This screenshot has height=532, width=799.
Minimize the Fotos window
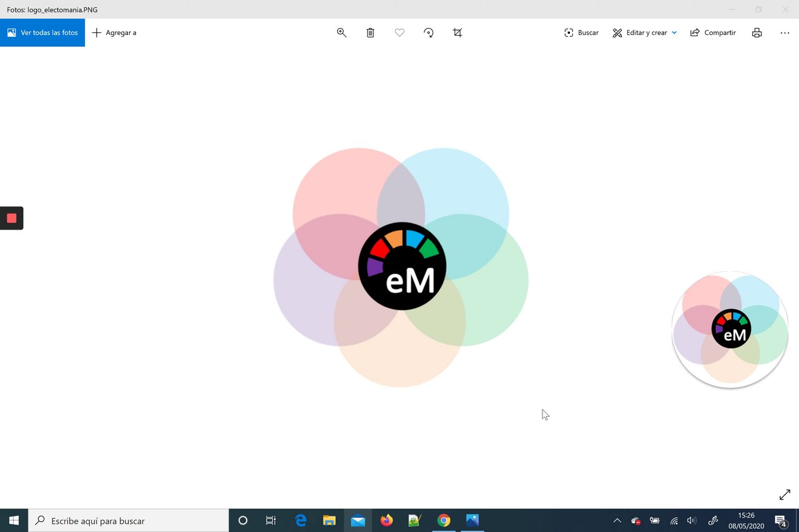click(x=732, y=9)
